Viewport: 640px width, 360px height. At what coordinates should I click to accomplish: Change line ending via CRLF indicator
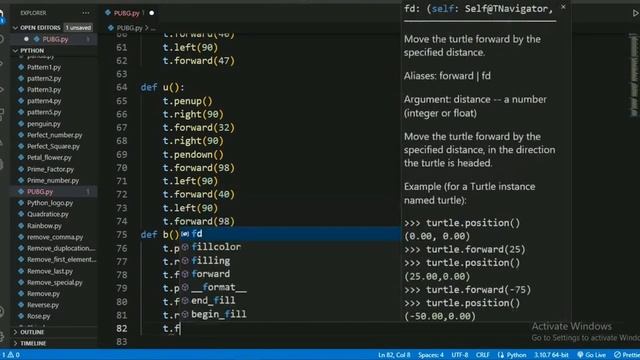482,355
